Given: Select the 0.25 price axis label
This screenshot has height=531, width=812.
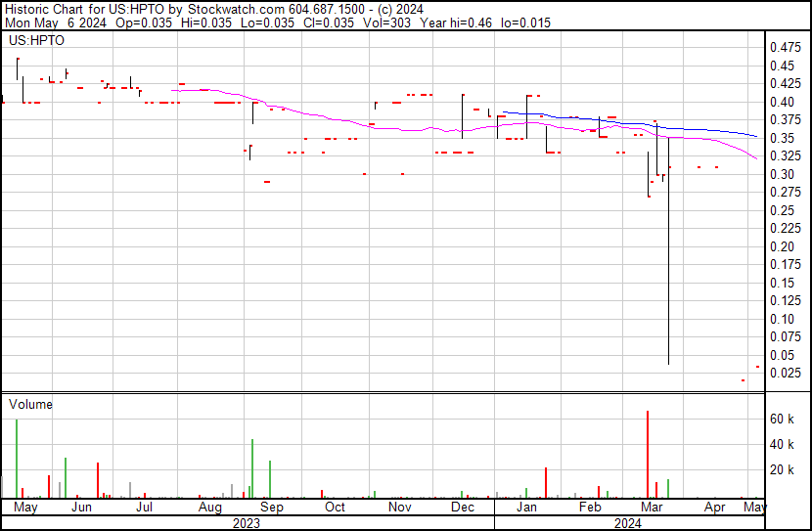Looking at the screenshot, I should pyautogui.click(x=782, y=210).
